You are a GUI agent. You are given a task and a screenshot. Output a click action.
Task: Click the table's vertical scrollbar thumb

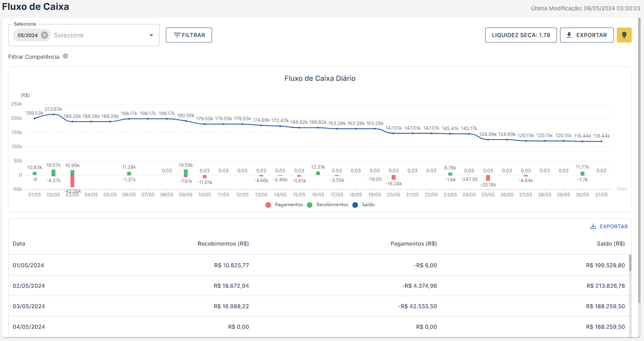pos(630,263)
